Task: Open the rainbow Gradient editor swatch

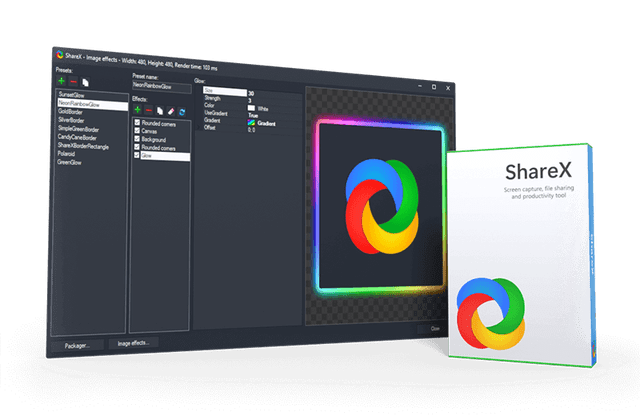Action: click(x=251, y=122)
